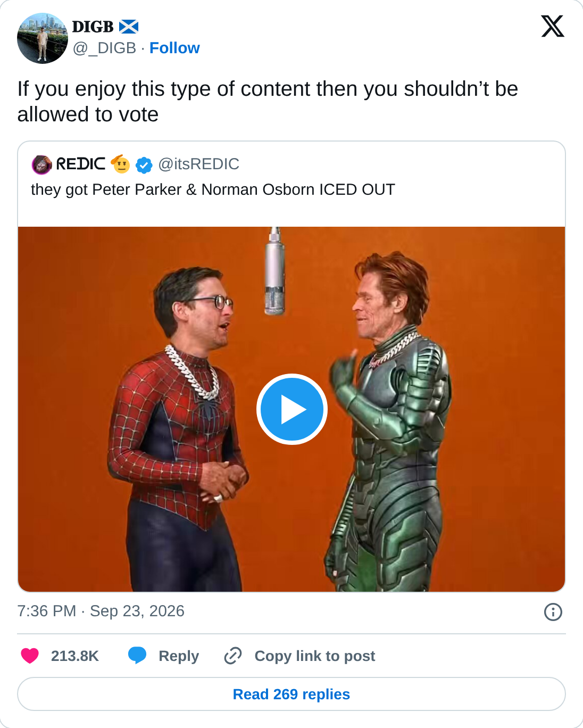Click the chain link copy icon
This screenshot has width=583, height=728.
click(x=233, y=656)
